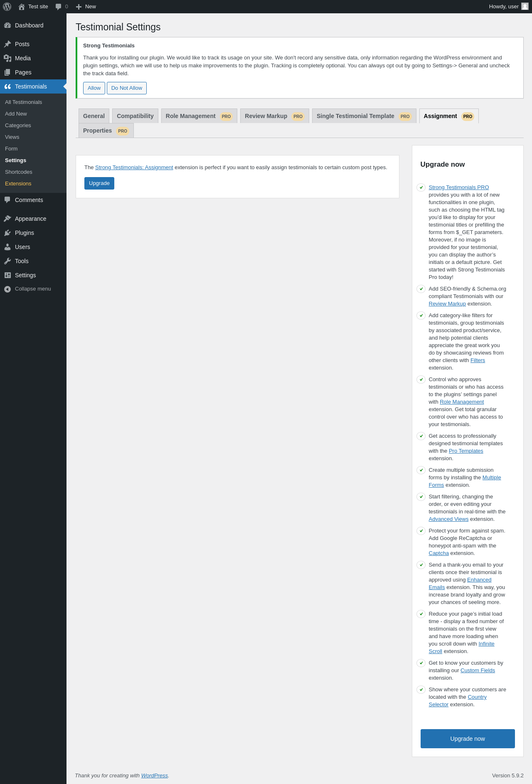Click the Testimonials quote icon

point(7,86)
